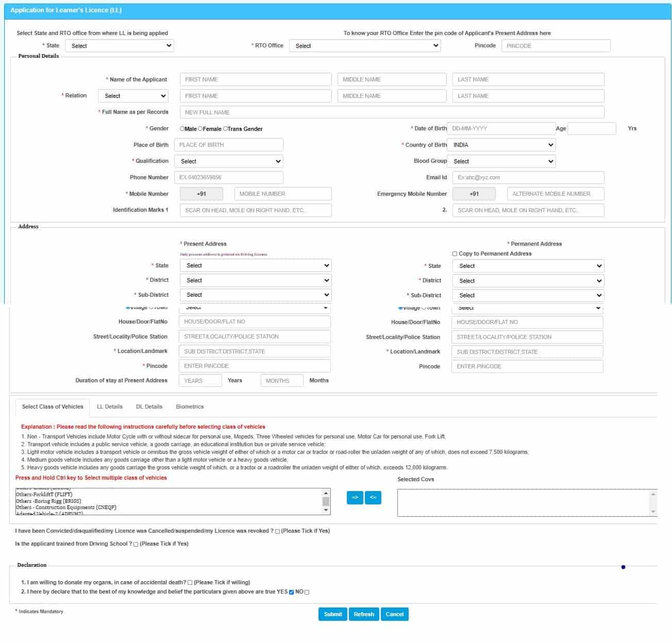Check the driving school trained checkbox
The width and height of the screenshot is (672, 643).
[136, 545]
